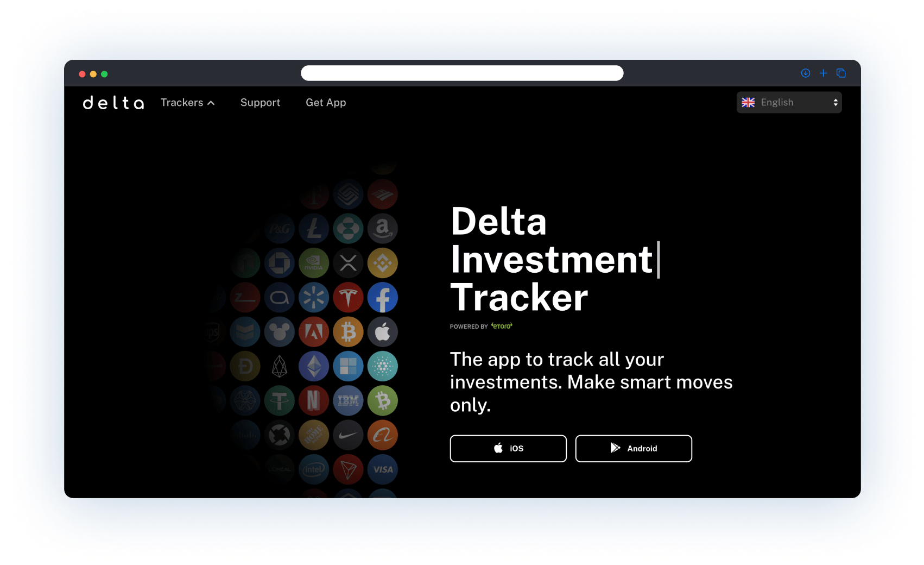Screen dimensions: 924x565
Task: Open the English language dropdown
Action: tap(789, 103)
